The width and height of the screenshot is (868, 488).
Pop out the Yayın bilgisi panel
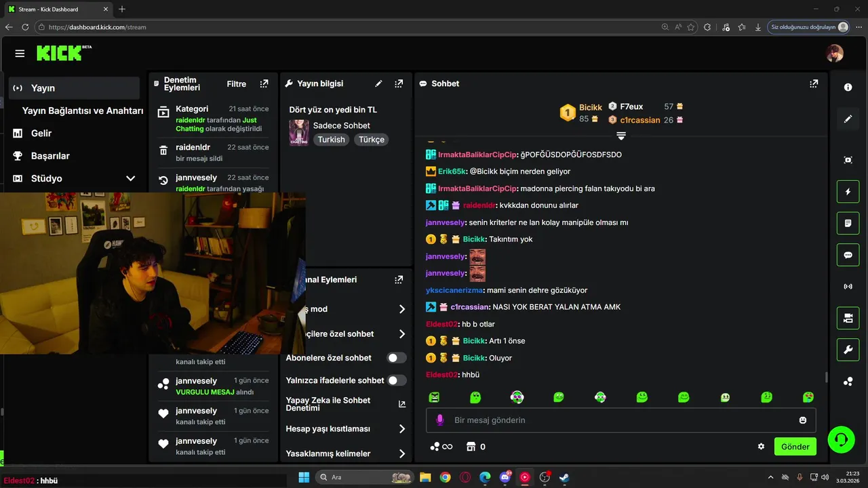click(x=399, y=84)
